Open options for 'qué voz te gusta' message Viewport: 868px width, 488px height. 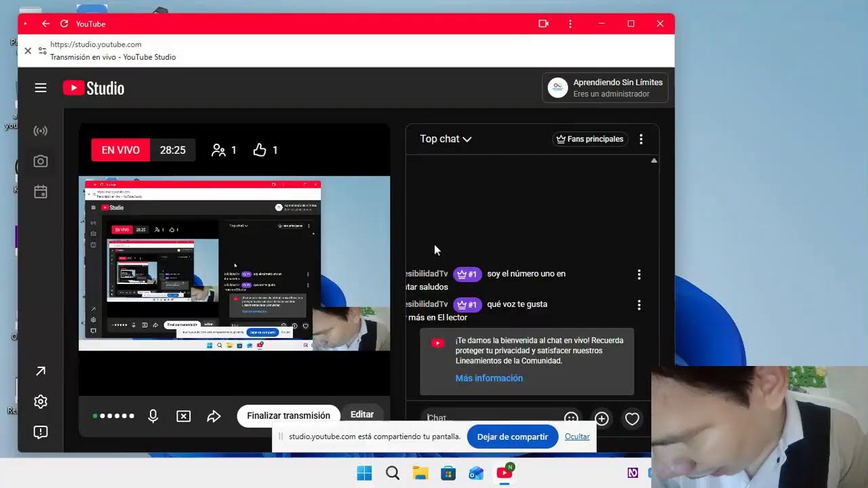(x=639, y=305)
